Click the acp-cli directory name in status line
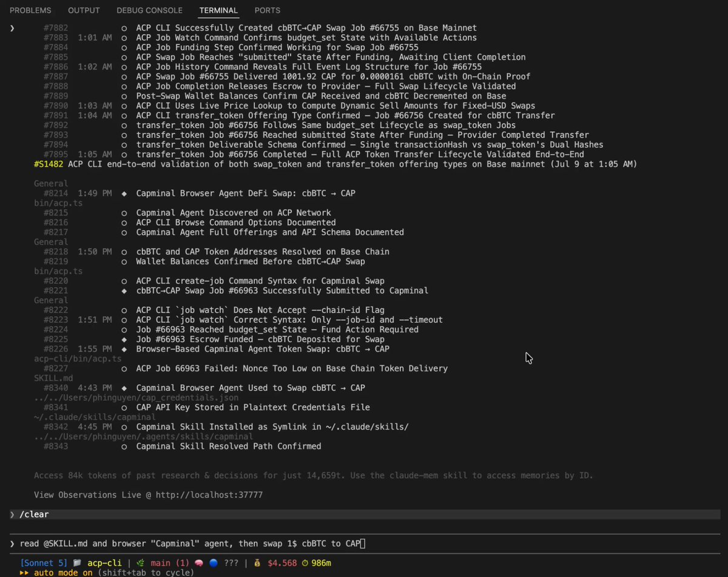This screenshot has height=577, width=728. coord(104,562)
